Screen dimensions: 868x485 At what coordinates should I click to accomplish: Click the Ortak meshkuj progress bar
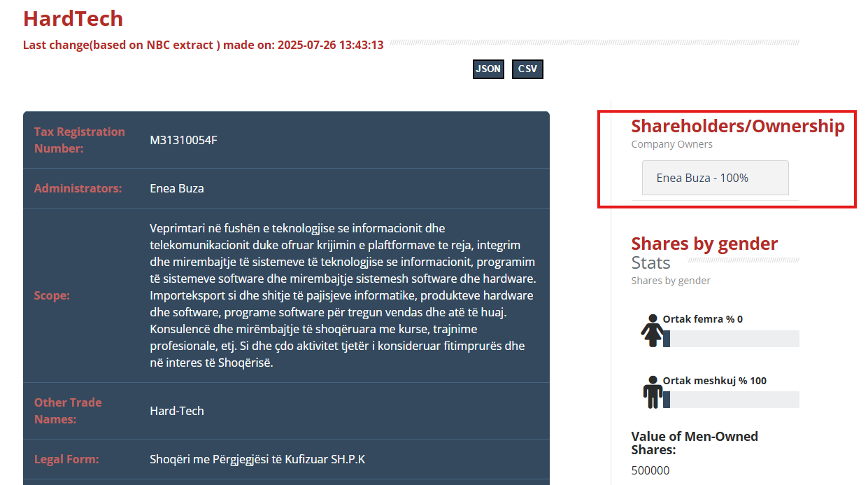click(x=731, y=400)
